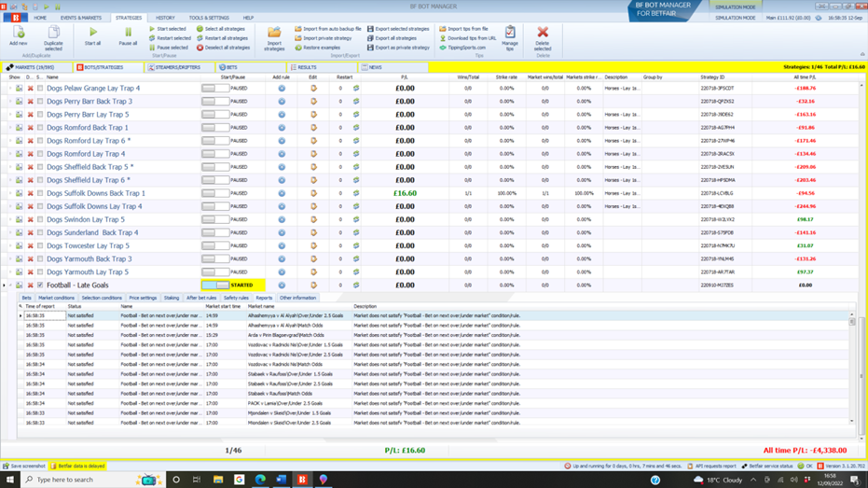Click the add rule icon for Dogs Romford Back Trap 1

[282, 128]
